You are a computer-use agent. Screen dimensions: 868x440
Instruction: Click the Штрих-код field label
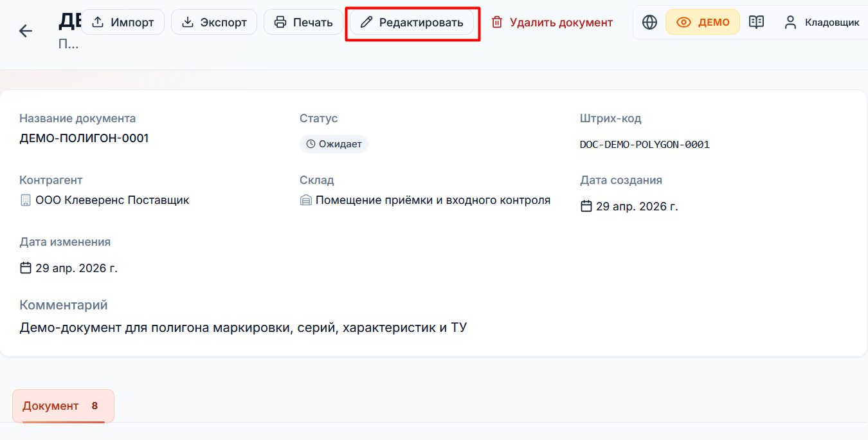[610, 118]
